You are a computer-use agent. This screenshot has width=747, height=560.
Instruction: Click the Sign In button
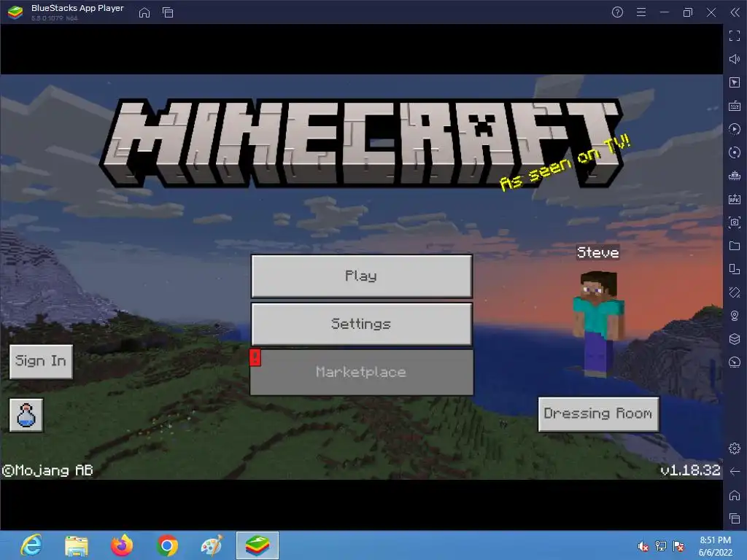click(x=41, y=362)
